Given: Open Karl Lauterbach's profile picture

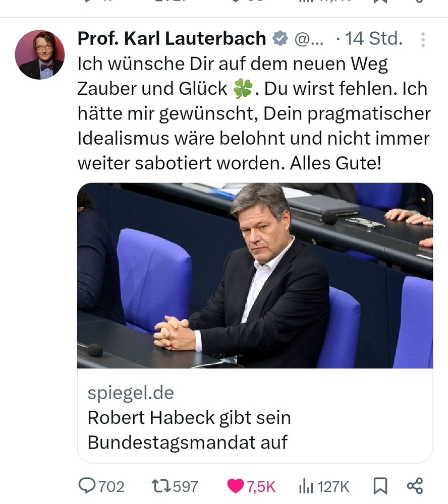Looking at the screenshot, I should pyautogui.click(x=40, y=54).
